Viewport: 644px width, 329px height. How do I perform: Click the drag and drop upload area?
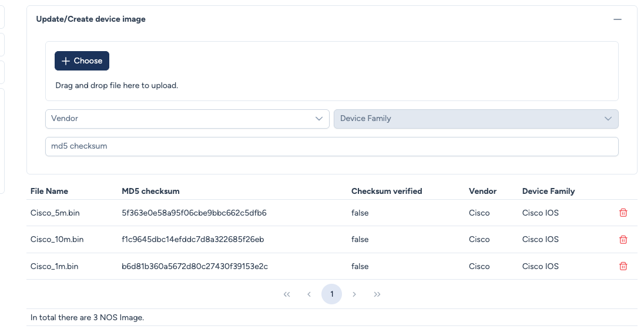click(x=331, y=85)
